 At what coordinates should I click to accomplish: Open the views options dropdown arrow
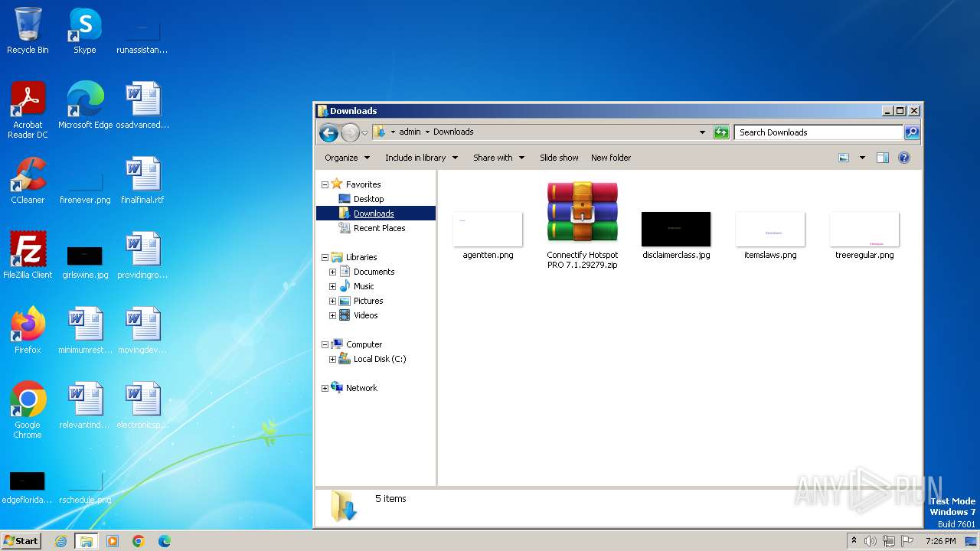tap(862, 158)
